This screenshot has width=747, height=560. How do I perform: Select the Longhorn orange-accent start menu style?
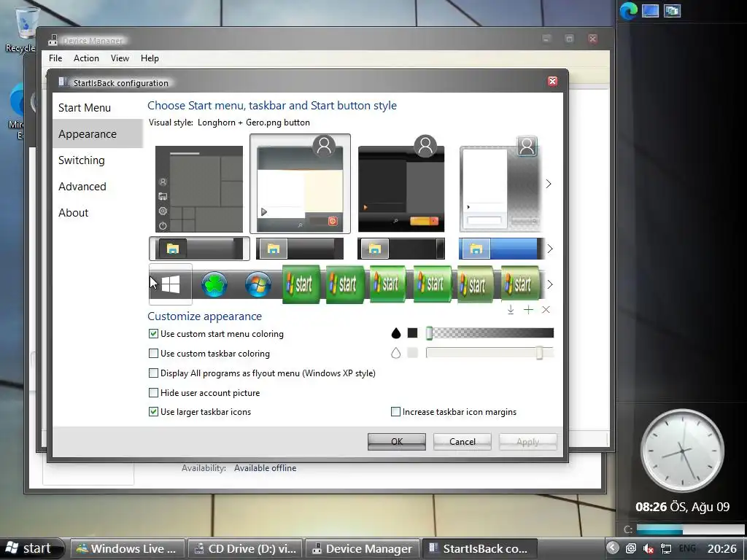click(300, 184)
